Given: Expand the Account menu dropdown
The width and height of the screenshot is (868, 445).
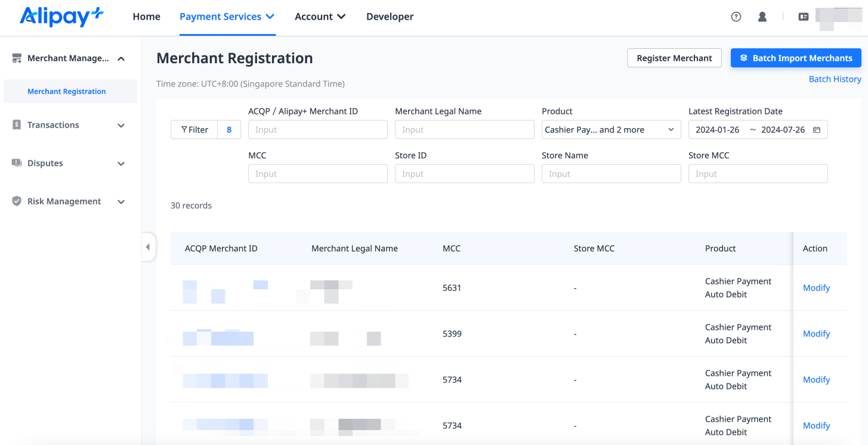Looking at the screenshot, I should click(x=320, y=17).
